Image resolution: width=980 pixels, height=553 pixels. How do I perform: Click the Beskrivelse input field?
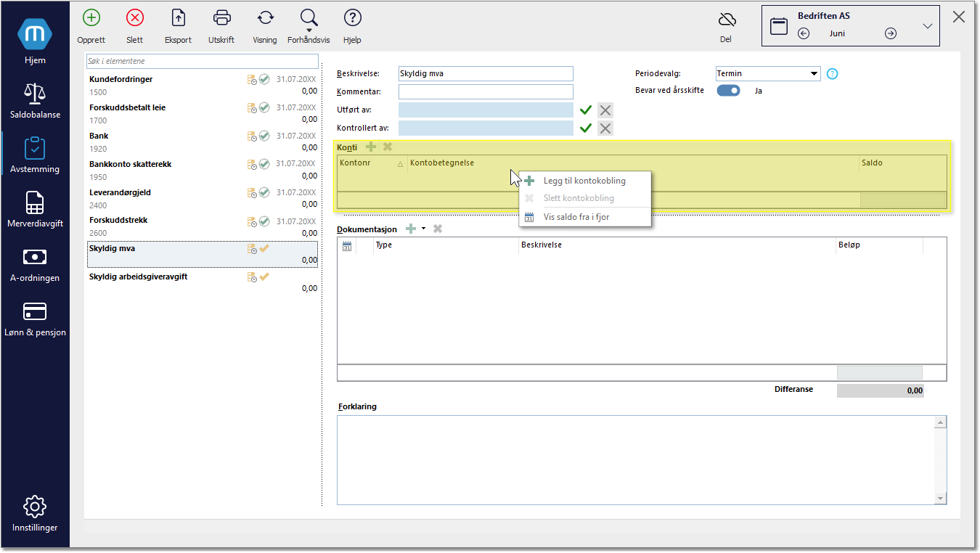click(486, 73)
